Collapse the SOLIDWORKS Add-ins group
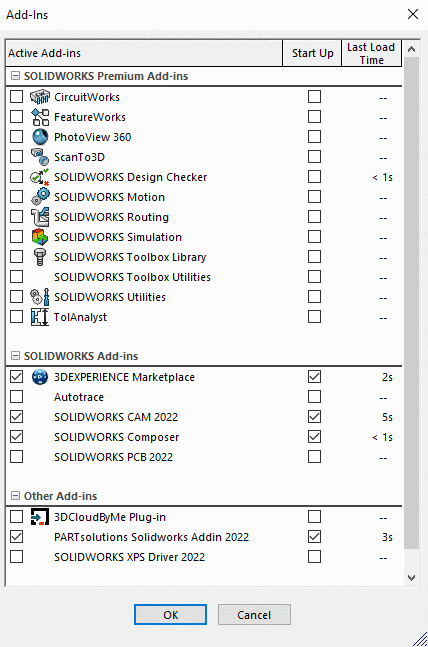 click(x=15, y=356)
